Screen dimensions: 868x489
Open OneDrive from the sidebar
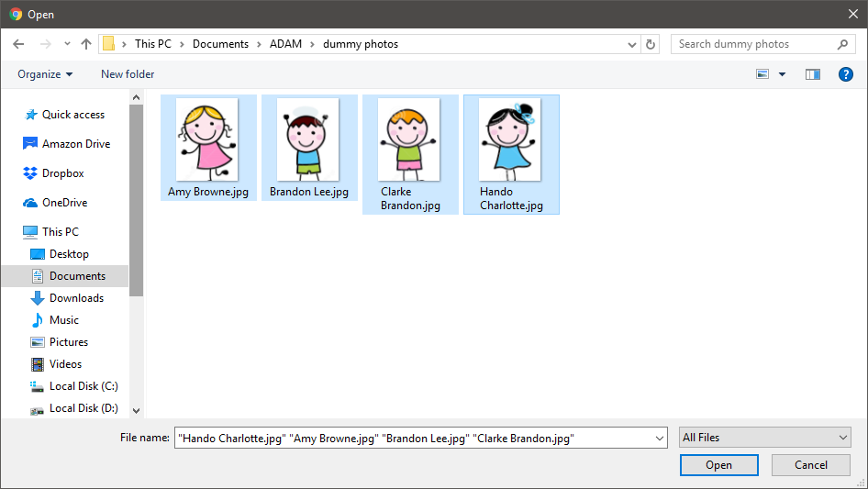pyautogui.click(x=64, y=203)
